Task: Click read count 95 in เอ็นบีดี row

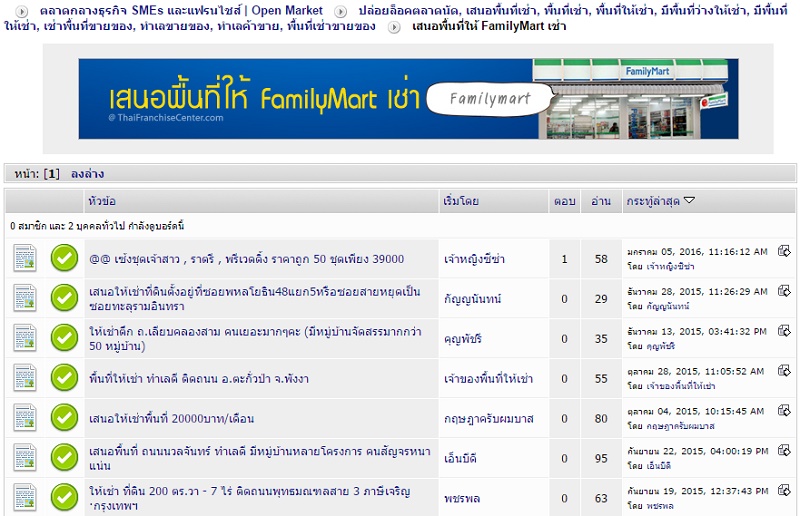Action: 601,458
